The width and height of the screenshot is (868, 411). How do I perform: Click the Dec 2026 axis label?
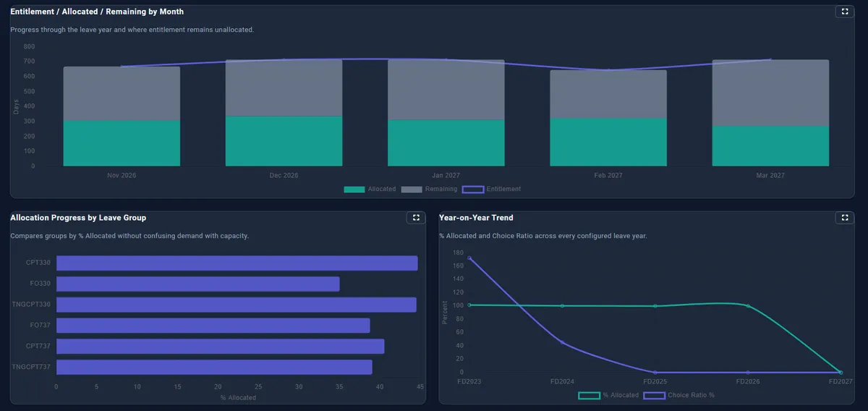click(284, 176)
